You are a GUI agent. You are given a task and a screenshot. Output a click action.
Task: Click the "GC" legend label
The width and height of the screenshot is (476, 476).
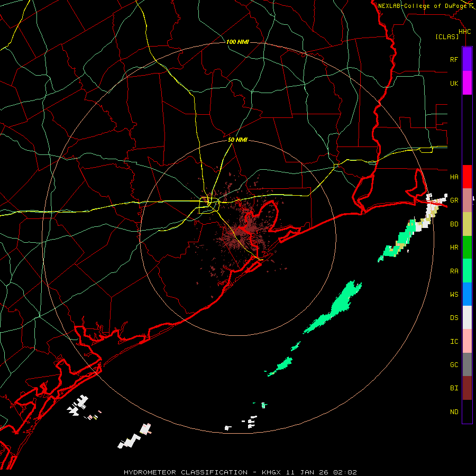454,364
